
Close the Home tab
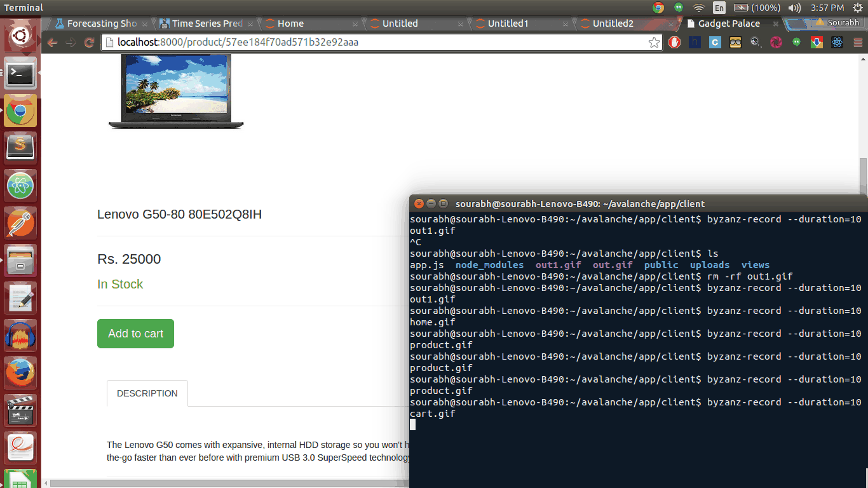(355, 24)
